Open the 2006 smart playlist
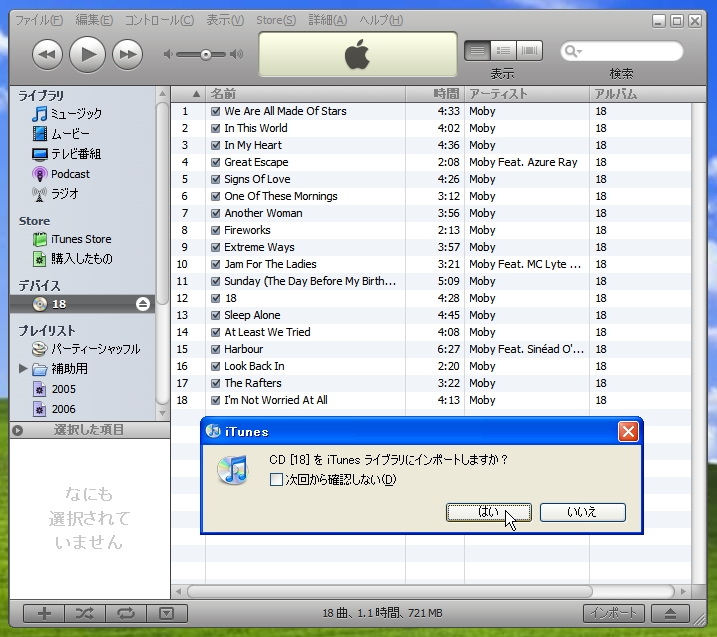The image size is (717, 637). [x=54, y=409]
